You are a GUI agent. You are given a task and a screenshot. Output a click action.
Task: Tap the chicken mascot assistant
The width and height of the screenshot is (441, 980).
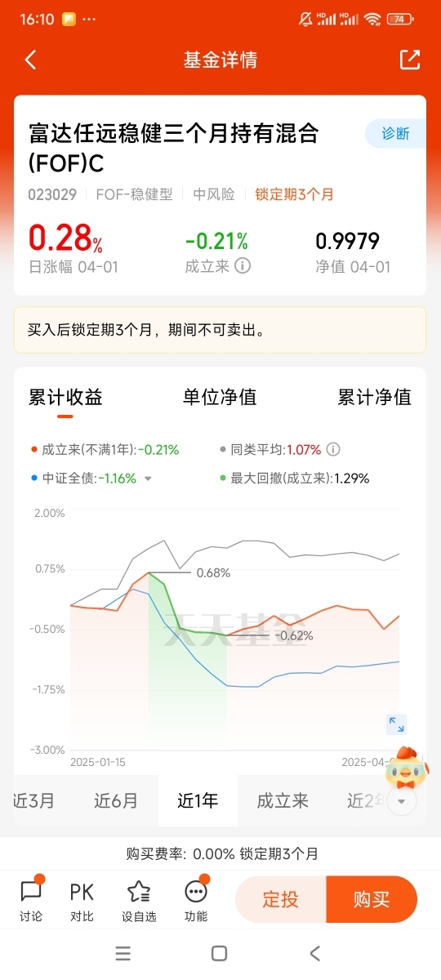[x=411, y=765]
